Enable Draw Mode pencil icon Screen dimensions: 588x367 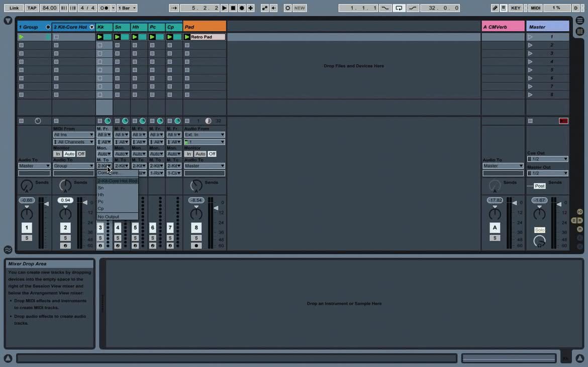495,8
